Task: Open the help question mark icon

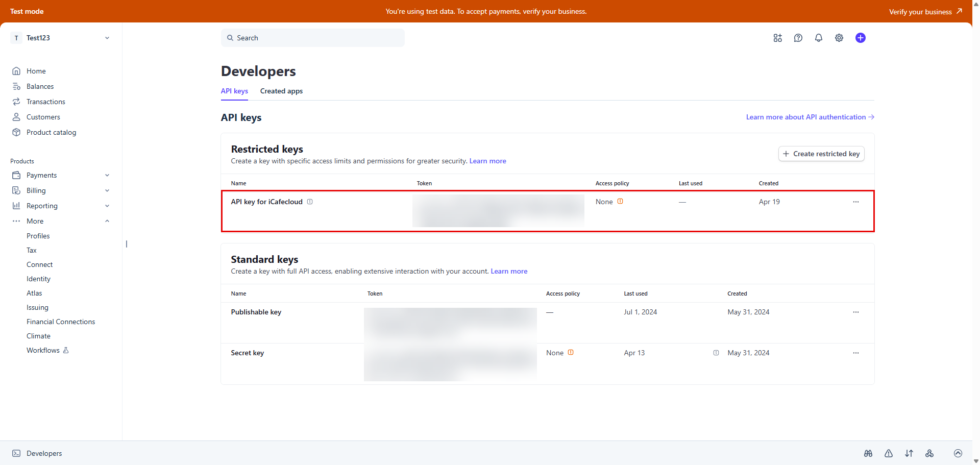Action: [798, 38]
